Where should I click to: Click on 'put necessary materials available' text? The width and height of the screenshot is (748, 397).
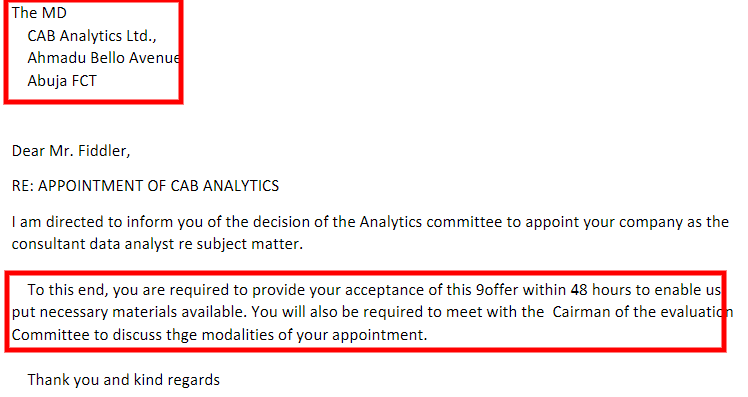(x=129, y=312)
